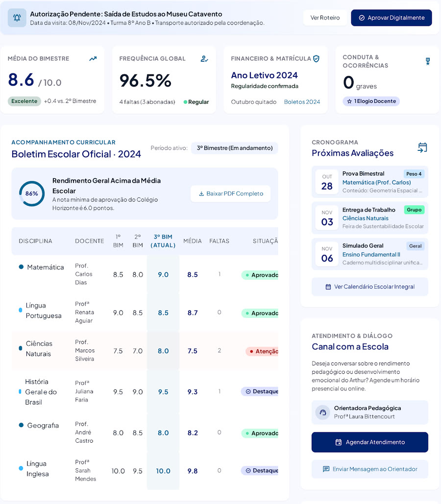Click the colored dot beside Língua Inglesa
Screen dimensions: 441x504
pos(21,468)
